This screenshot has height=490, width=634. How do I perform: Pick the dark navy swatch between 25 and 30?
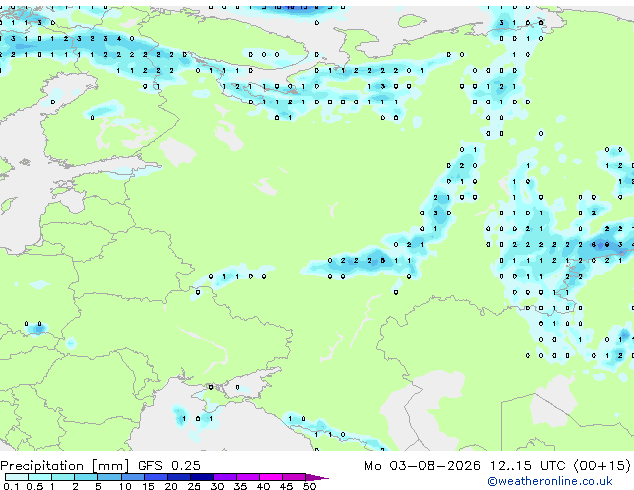[x=202, y=477]
